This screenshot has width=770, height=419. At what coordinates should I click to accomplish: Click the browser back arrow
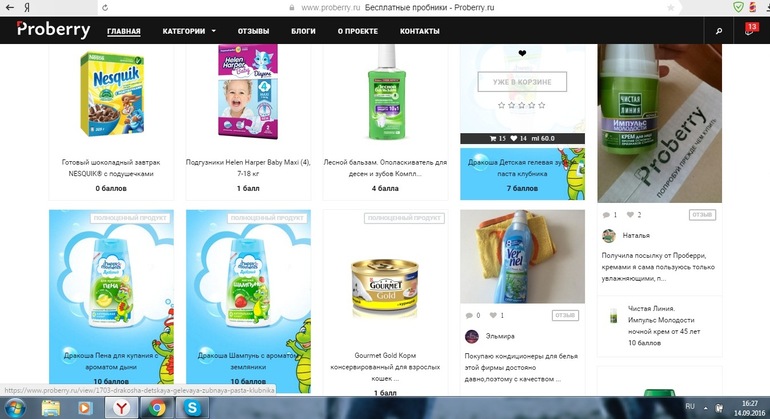[10, 7]
